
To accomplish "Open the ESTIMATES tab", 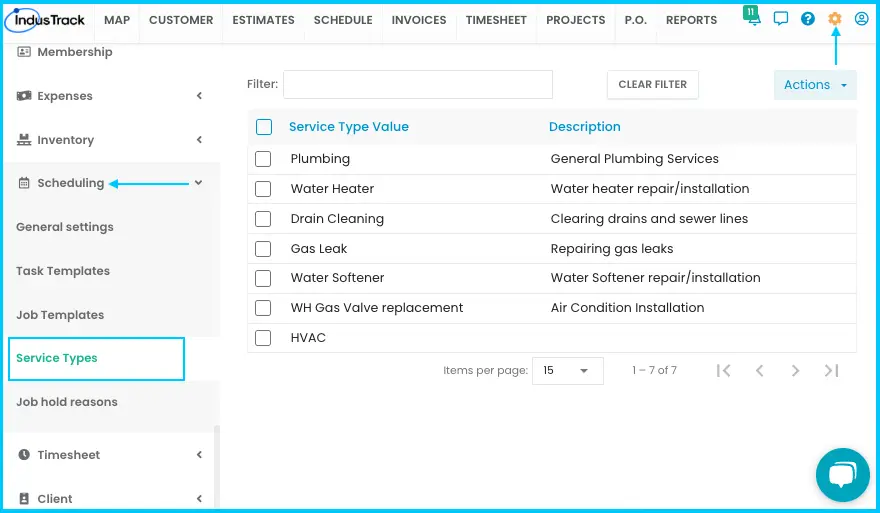I will pos(263,20).
